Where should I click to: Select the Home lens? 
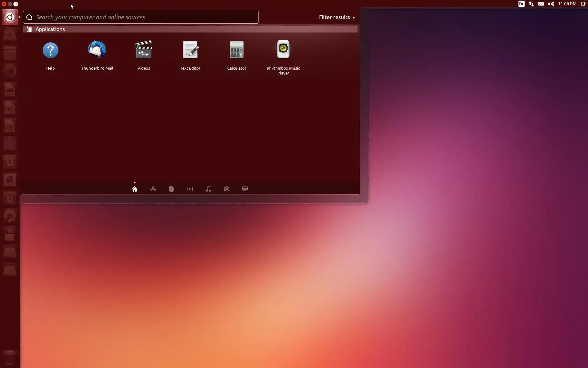coord(135,189)
